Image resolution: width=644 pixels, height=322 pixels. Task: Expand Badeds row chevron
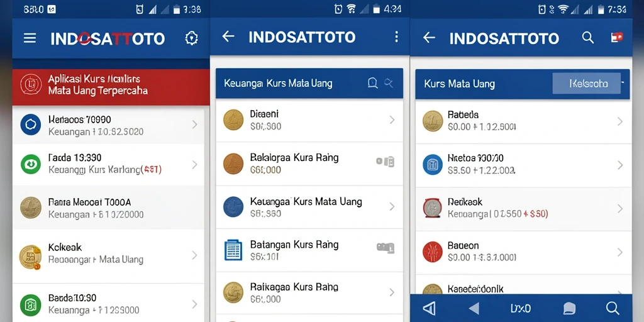(x=619, y=121)
